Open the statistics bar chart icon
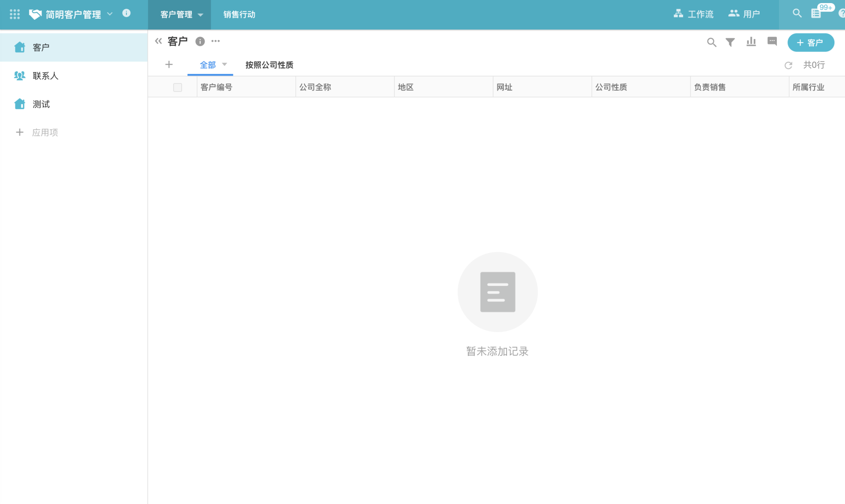 click(751, 42)
